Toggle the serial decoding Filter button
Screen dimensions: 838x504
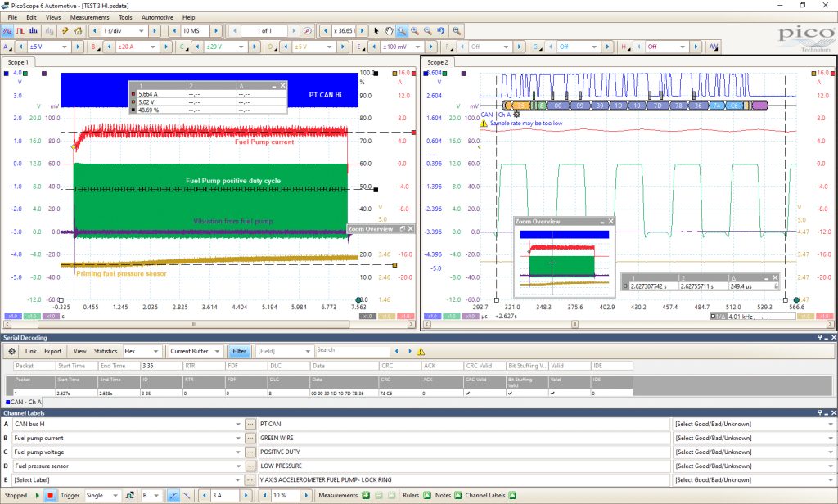pos(240,351)
